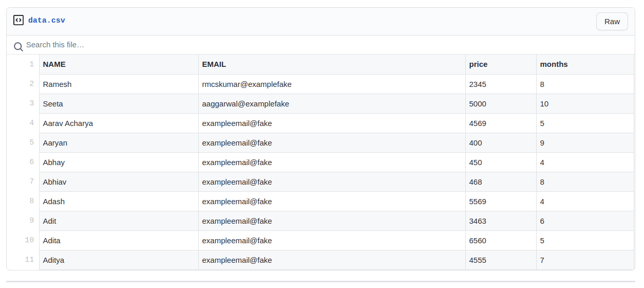Viewport: 644px width, 288px height.
Task: Click the price column header
Action: point(478,64)
